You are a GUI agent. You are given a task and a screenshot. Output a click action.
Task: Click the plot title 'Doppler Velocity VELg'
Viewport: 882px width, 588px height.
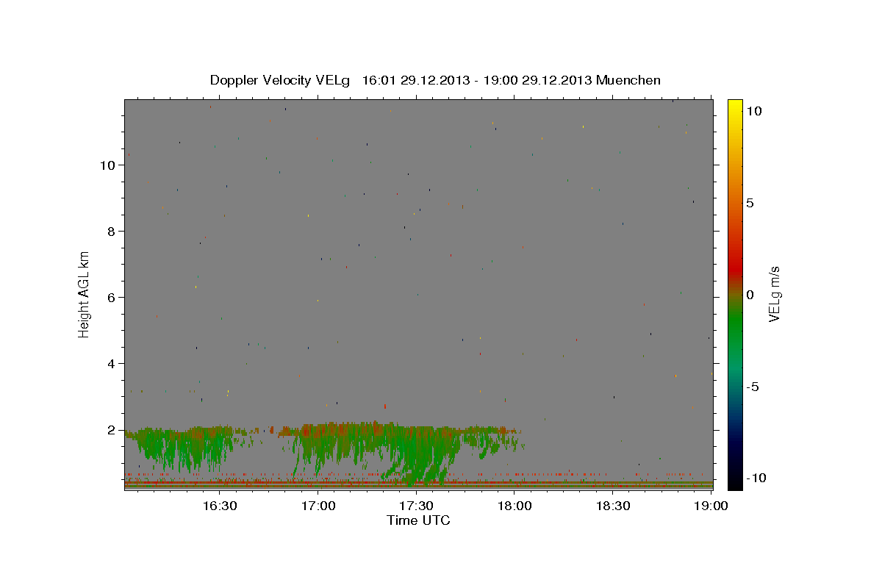coord(281,80)
